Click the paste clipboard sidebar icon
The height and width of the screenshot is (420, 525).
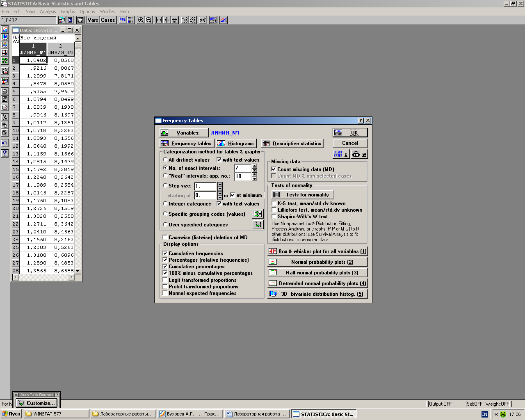(5, 133)
